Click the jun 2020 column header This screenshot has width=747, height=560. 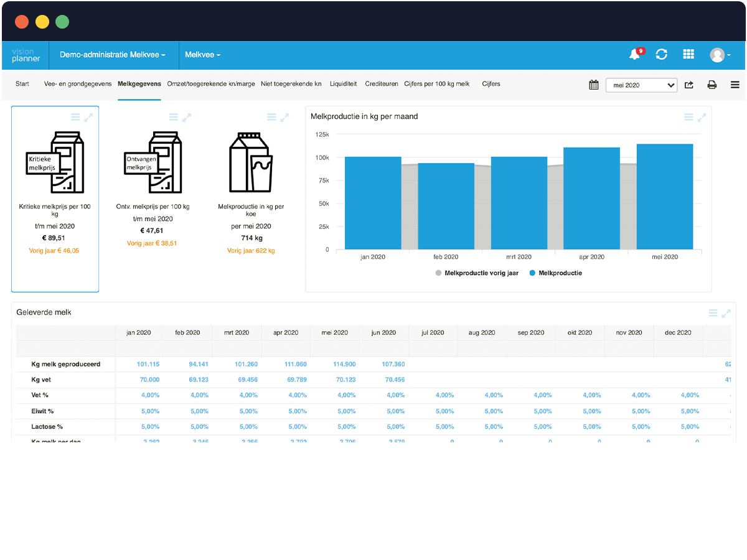point(383,333)
